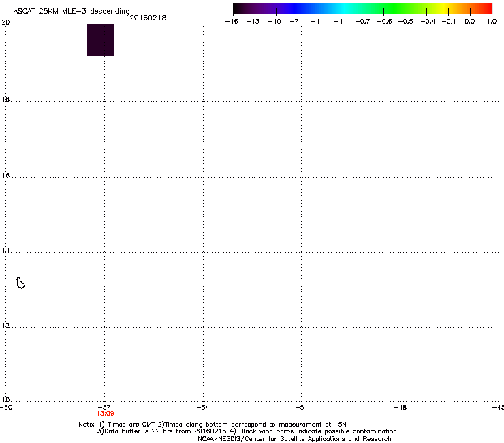504x443 pixels.
Task: Click the 16 latitude label
Action: (x=5, y=175)
